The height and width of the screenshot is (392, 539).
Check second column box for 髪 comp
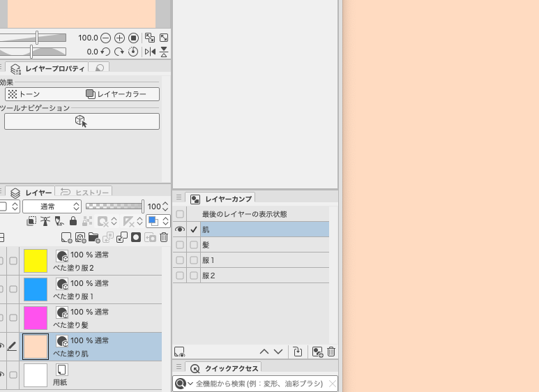tap(194, 245)
